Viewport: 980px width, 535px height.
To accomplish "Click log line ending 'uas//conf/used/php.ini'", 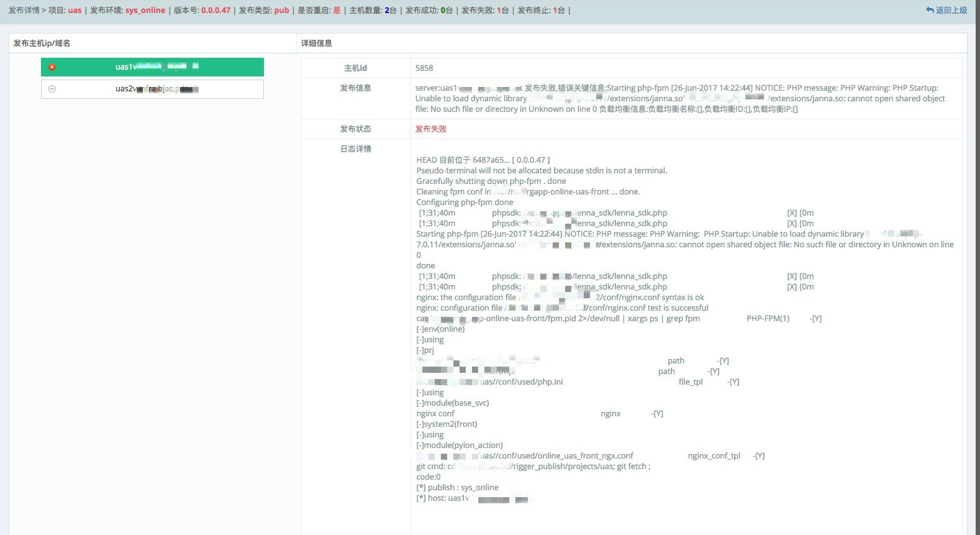I will click(x=489, y=382).
